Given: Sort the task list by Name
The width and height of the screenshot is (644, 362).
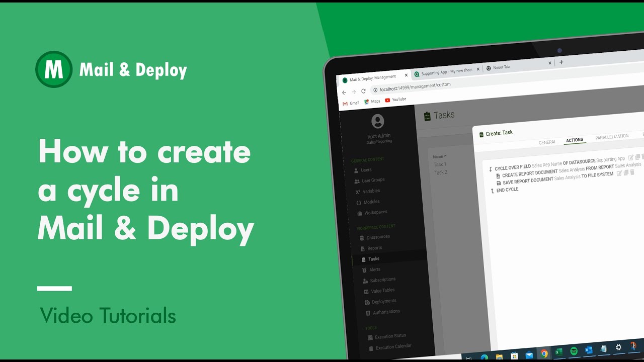Looking at the screenshot, I should (x=440, y=156).
